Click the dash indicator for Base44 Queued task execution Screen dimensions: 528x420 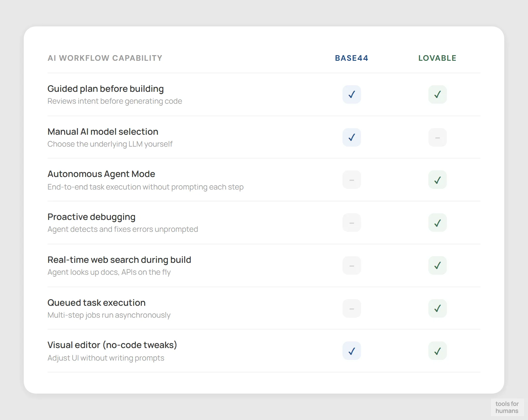[351, 308]
